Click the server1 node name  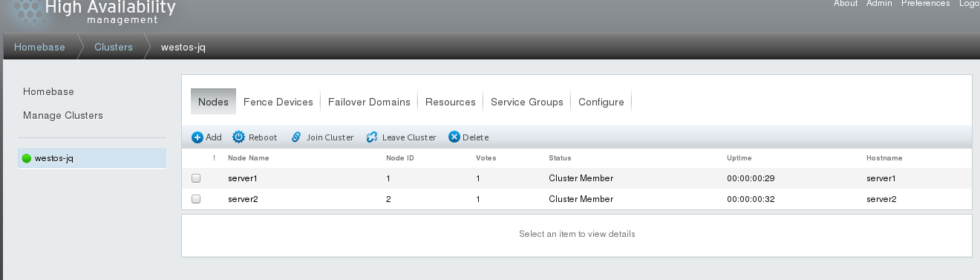pos(243,178)
